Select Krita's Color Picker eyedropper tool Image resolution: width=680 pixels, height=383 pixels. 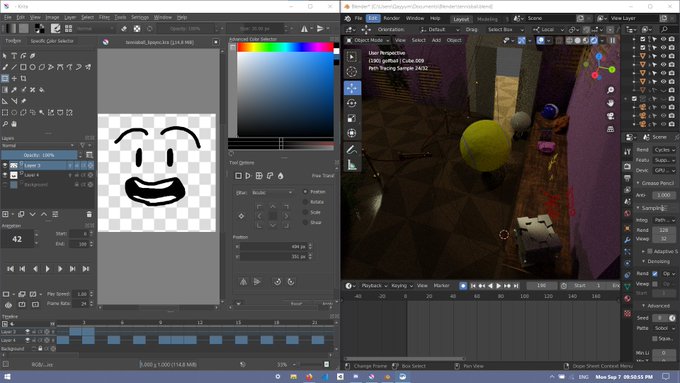click(x=14, y=90)
